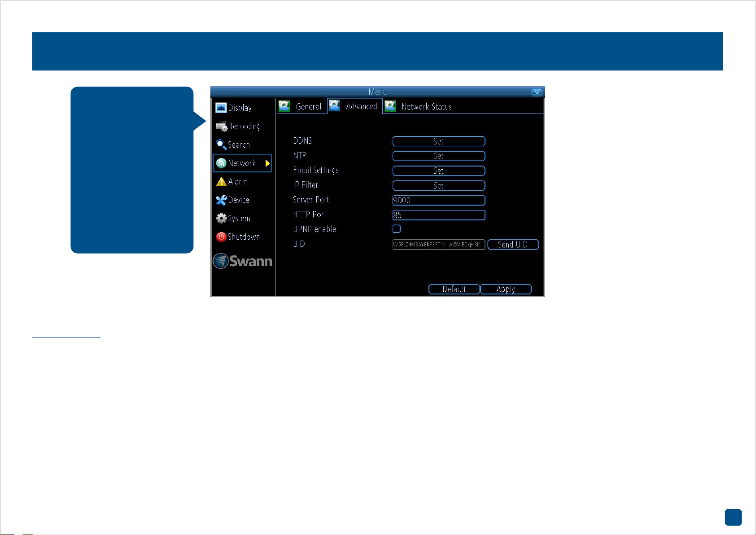Click the Search magnifier icon

221,145
